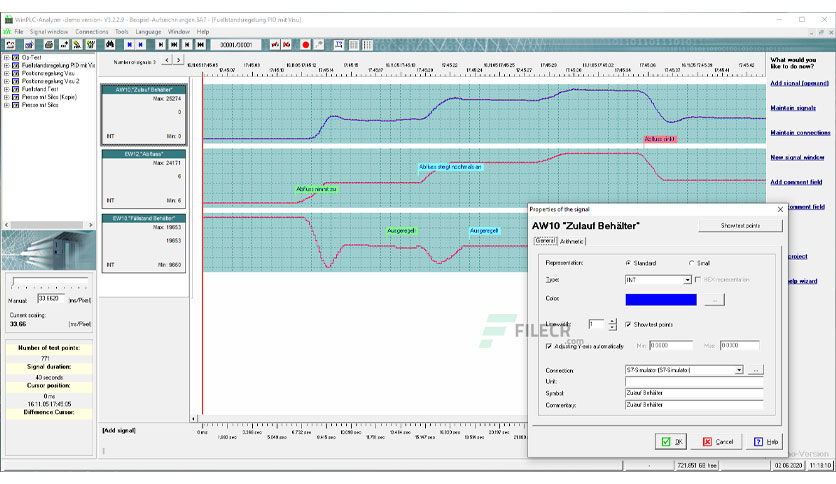Viewport: 836px width, 484px height.
Task: Switch to the Arithmetic tab
Action: [x=572, y=241]
